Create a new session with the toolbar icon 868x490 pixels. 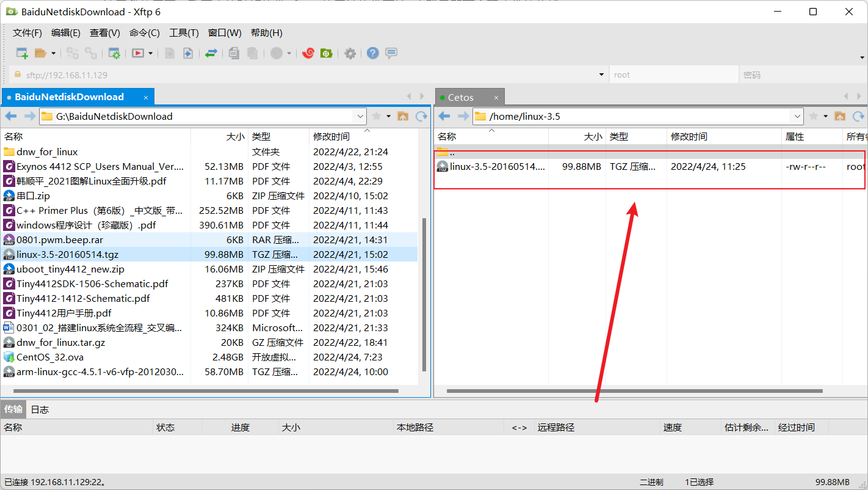pyautogui.click(x=22, y=53)
